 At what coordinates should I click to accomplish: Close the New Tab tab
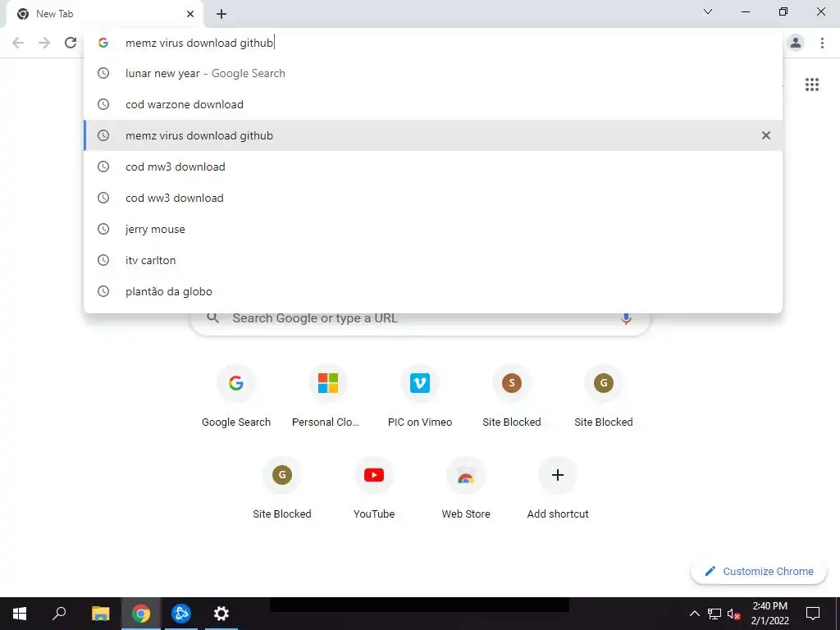(190, 14)
